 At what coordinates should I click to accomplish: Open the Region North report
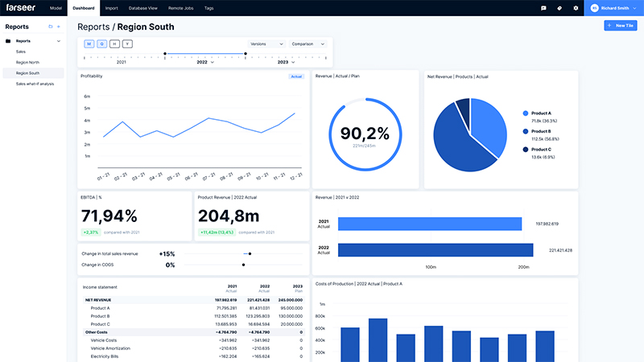(x=27, y=62)
